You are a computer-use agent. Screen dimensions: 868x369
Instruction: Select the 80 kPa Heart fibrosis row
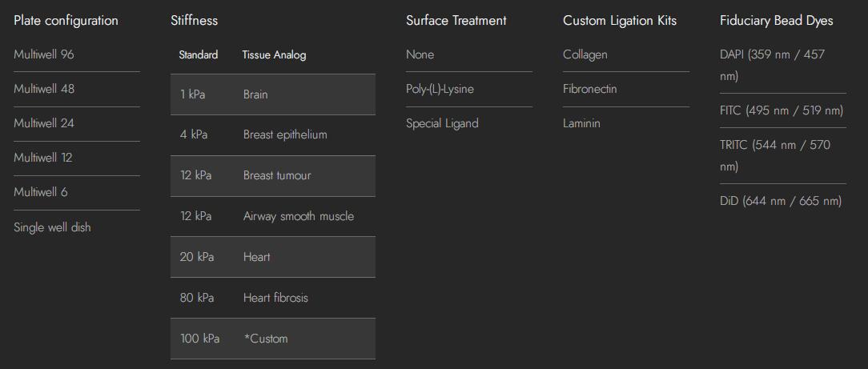pyautogui.click(x=272, y=298)
